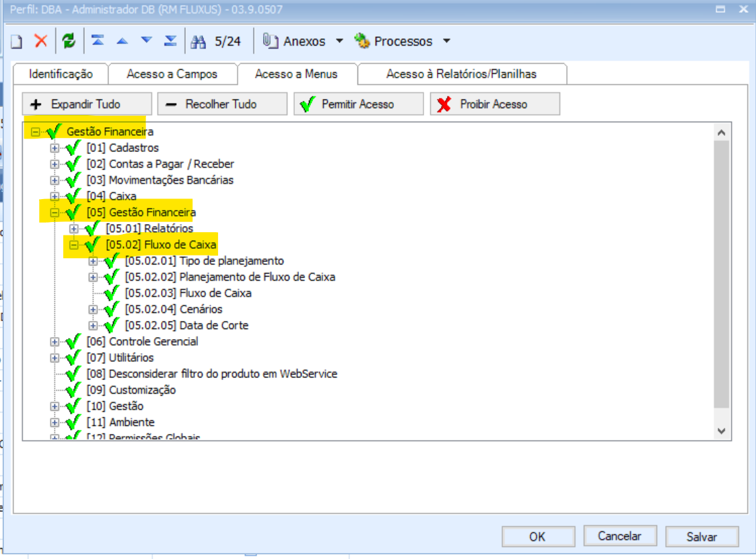
Task: Go to previous record up arrow
Action: 123,41
